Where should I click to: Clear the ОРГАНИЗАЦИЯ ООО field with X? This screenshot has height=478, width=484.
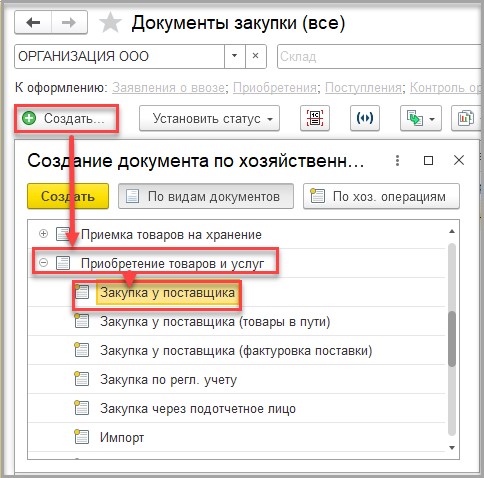(x=256, y=56)
